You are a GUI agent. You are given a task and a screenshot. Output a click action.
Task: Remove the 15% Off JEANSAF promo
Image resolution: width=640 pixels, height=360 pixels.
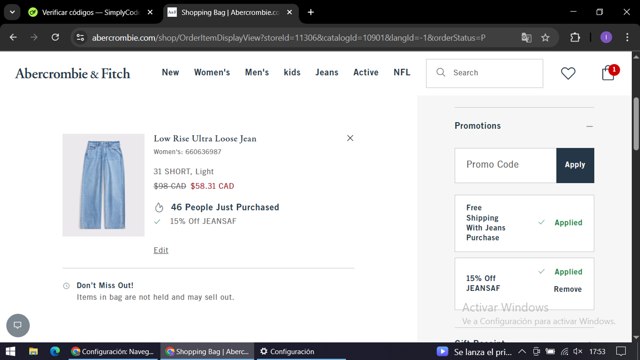[x=567, y=289]
